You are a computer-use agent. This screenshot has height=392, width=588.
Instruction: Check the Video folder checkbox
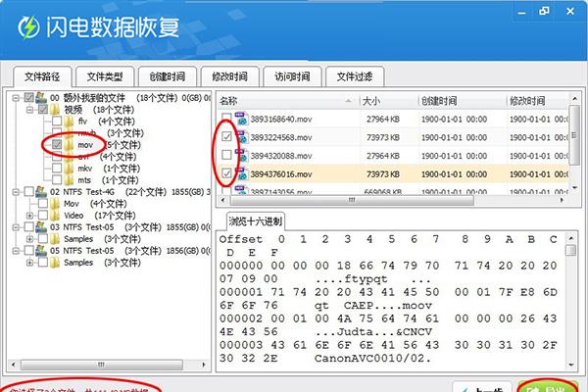(43, 216)
